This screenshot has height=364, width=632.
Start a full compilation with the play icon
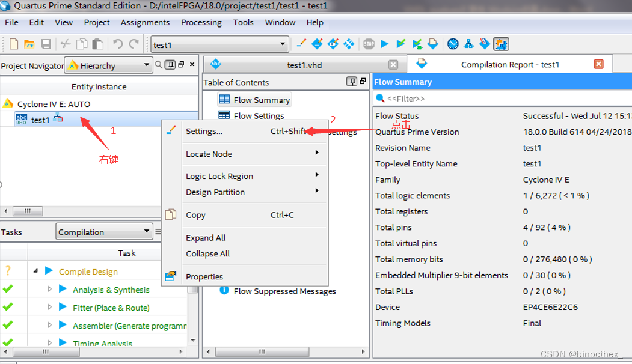click(x=384, y=43)
